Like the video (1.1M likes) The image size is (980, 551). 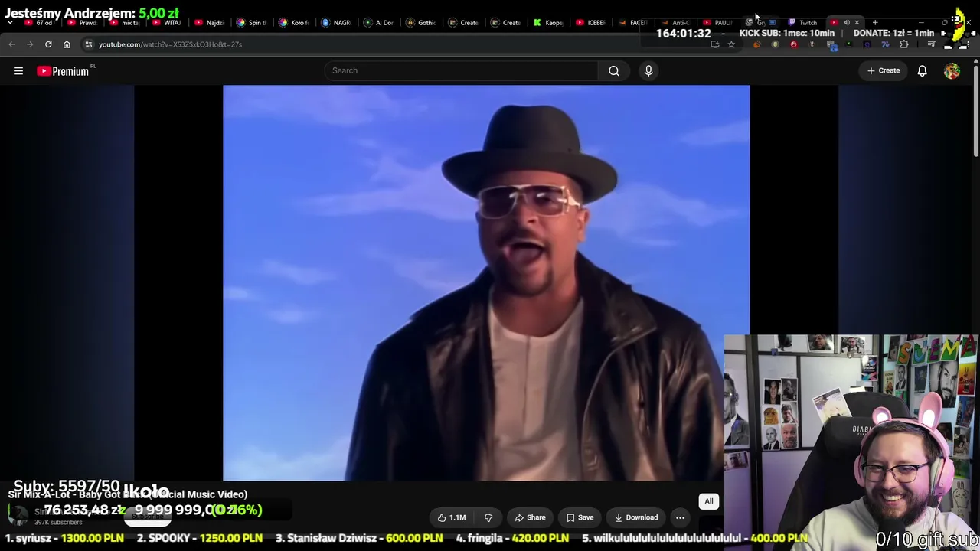(452, 517)
